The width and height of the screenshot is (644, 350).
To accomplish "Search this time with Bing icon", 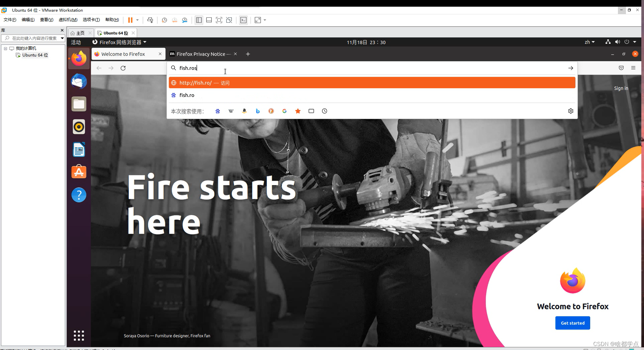I will click(x=258, y=111).
